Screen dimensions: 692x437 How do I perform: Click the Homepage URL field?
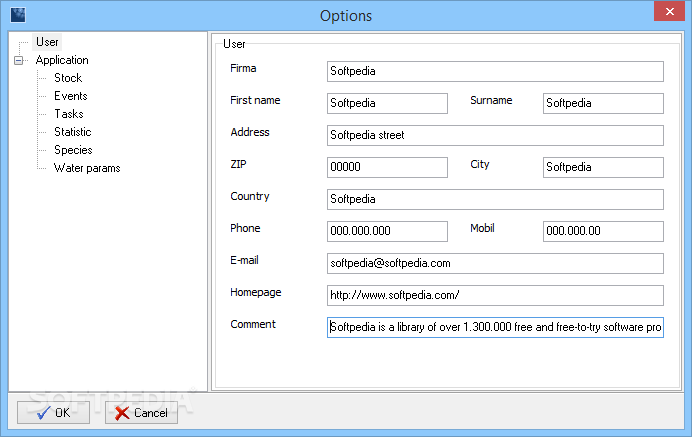495,295
